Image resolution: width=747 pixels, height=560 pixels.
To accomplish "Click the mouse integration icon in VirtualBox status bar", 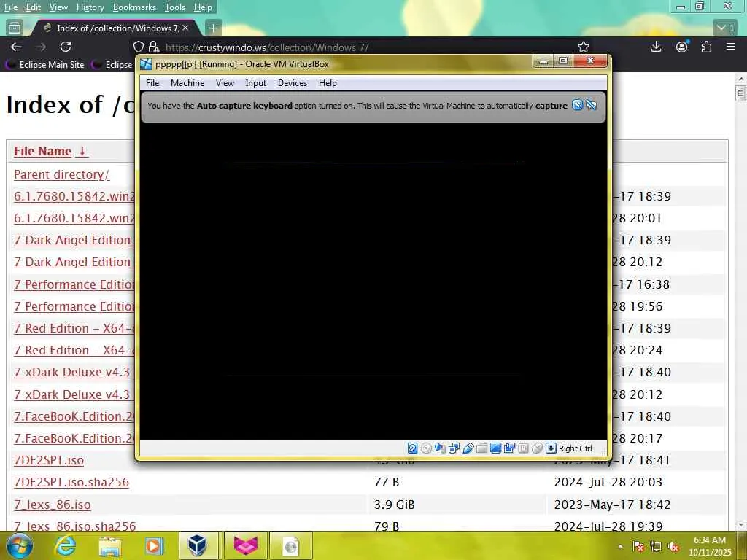I will [537, 448].
